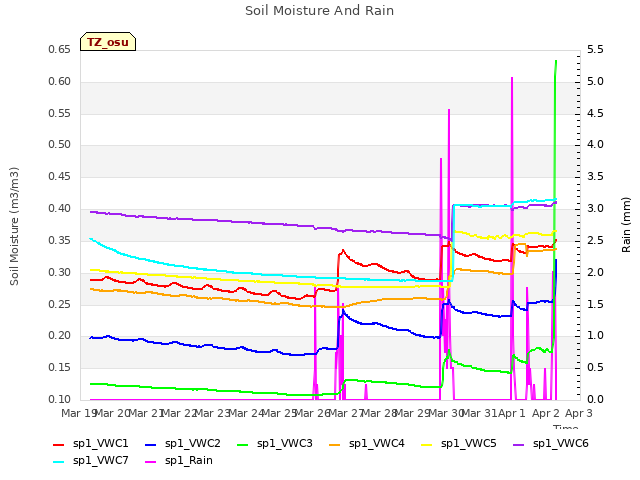Click the green sp1_VWC3 legend color marker
640x480 pixels.
coord(243,445)
